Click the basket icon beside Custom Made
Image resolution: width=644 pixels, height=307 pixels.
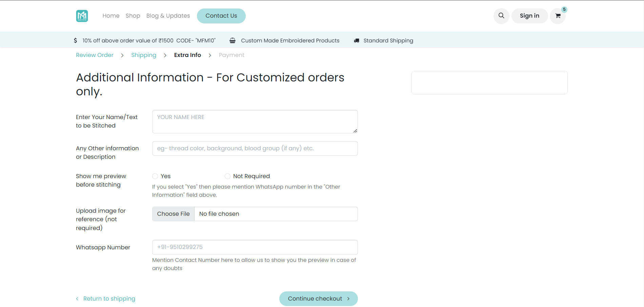coord(233,41)
